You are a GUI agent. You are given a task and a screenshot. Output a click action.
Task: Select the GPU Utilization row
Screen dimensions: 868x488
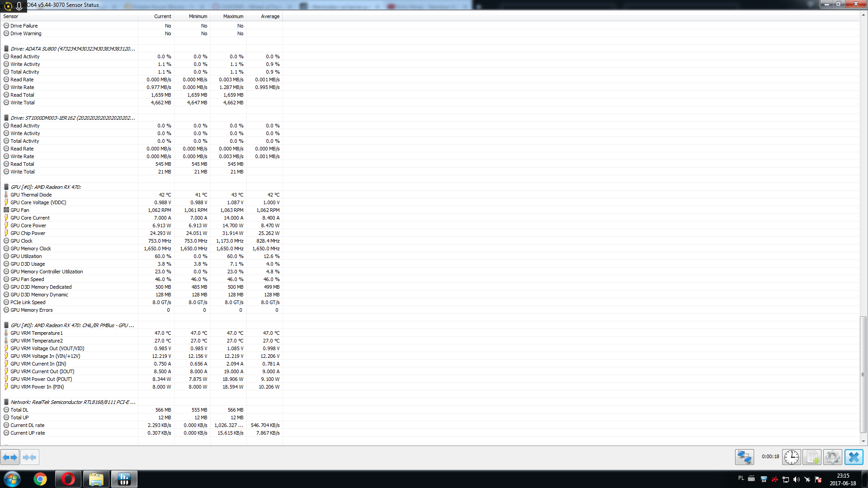click(x=142, y=256)
